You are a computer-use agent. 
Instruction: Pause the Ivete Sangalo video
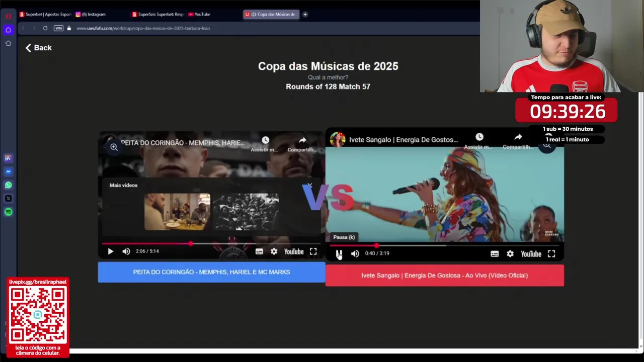click(339, 253)
